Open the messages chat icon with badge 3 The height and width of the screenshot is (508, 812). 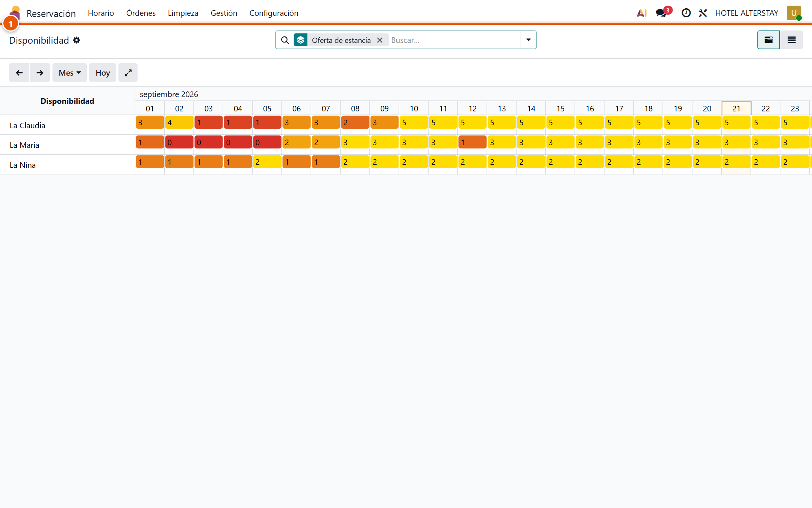point(664,12)
